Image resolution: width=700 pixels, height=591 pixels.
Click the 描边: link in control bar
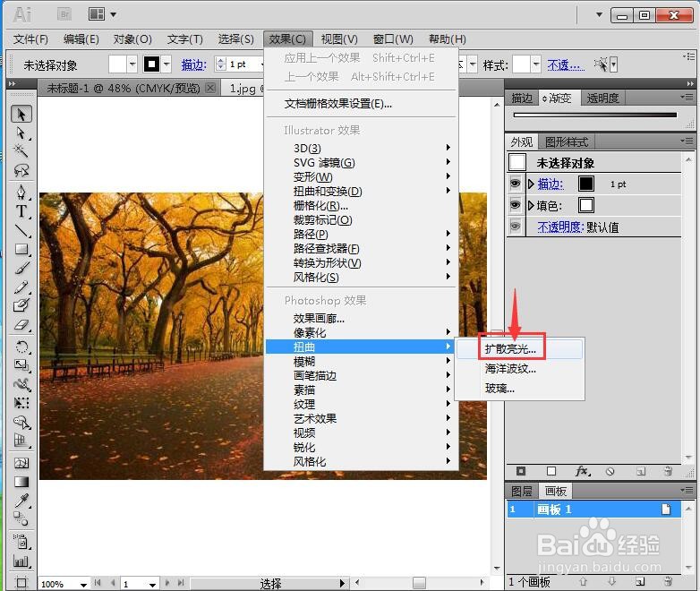pos(193,65)
